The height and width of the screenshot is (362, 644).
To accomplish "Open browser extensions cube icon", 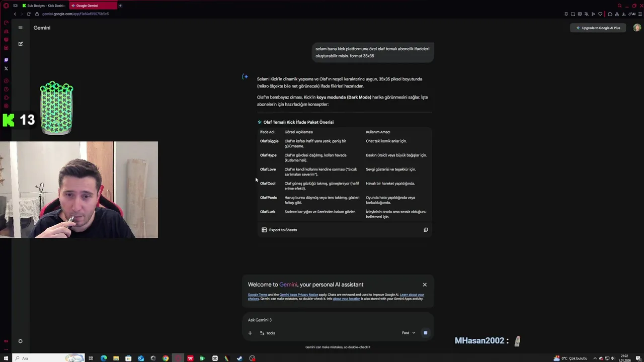I will pyautogui.click(x=610, y=14).
